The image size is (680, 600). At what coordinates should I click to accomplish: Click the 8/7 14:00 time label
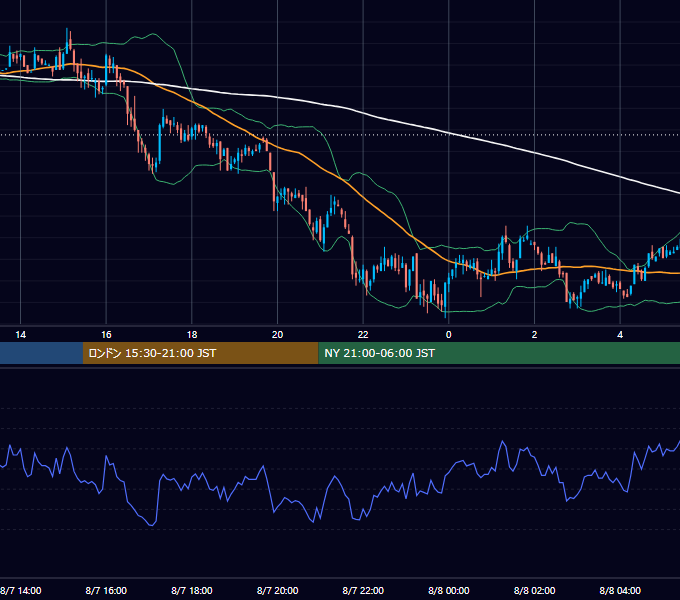point(21,590)
